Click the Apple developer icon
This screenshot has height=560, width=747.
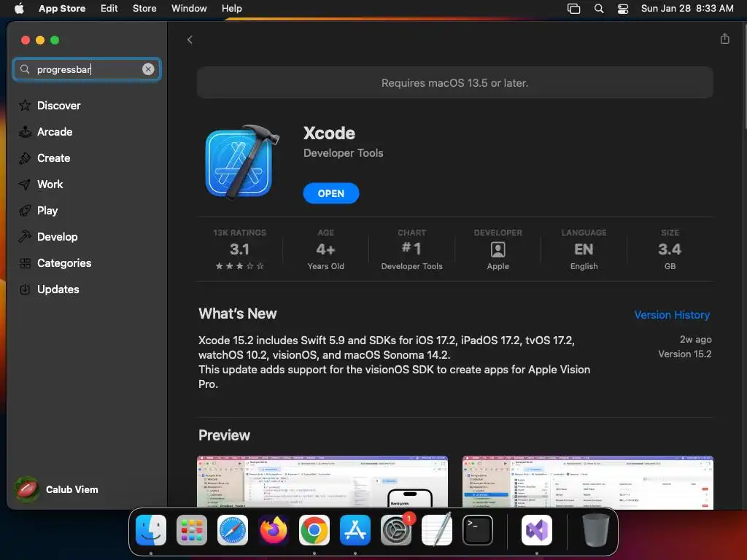(x=498, y=249)
